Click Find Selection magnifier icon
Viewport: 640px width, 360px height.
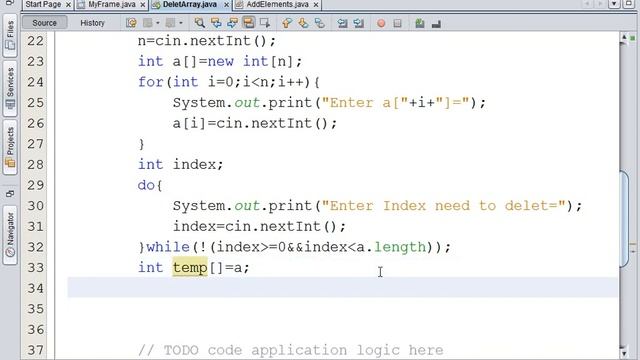pyautogui.click(x=200, y=23)
